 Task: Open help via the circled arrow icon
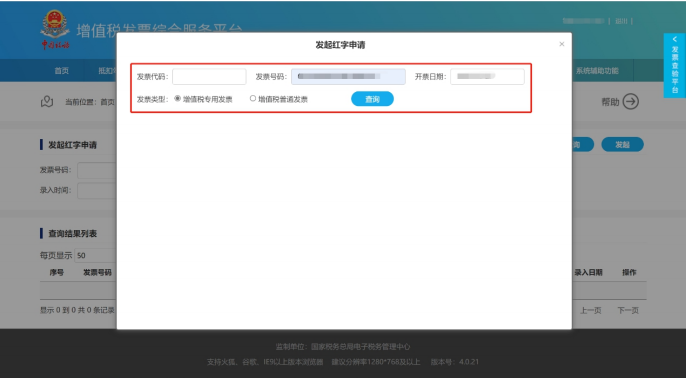point(630,102)
